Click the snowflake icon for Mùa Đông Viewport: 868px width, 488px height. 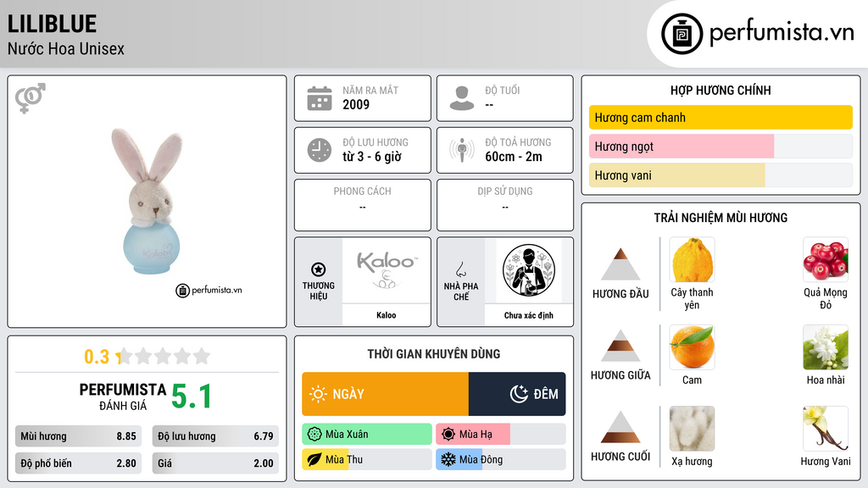click(448, 459)
